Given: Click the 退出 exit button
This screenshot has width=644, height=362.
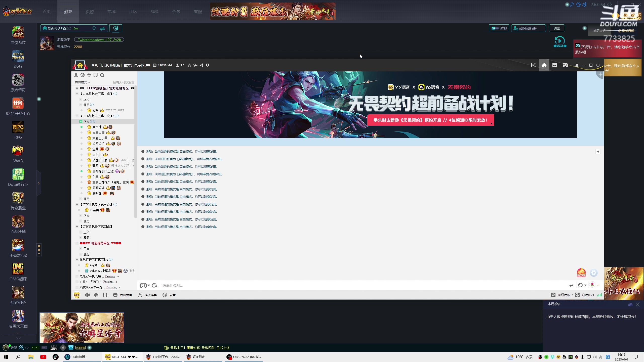Looking at the screenshot, I should tap(557, 28).
